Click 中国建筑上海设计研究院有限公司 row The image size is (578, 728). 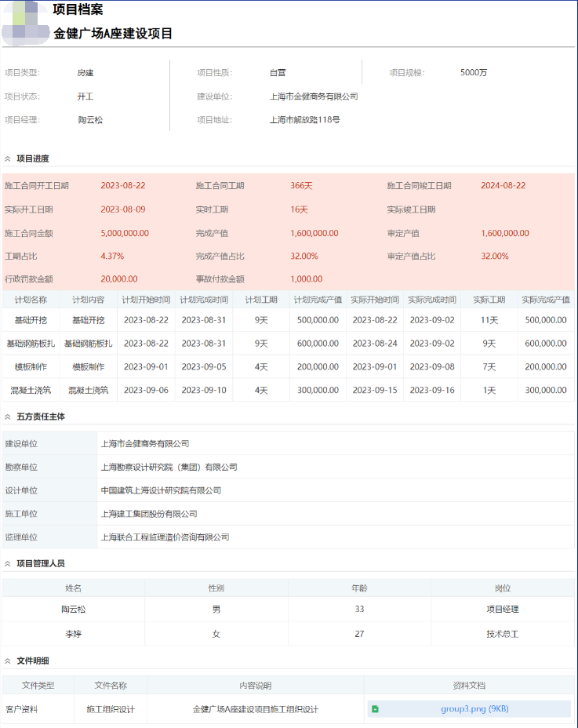pyautogui.click(x=289, y=490)
